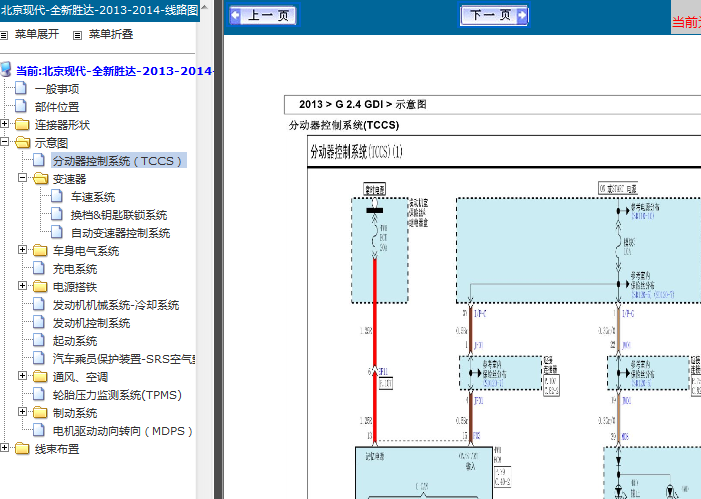Collapse the 示意图 folder
Image resolution: width=701 pixels, height=499 pixels.
coord(4,142)
